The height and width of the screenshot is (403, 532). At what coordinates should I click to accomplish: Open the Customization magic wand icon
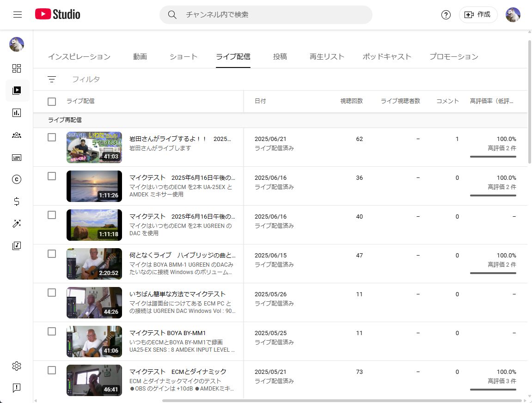click(x=17, y=224)
